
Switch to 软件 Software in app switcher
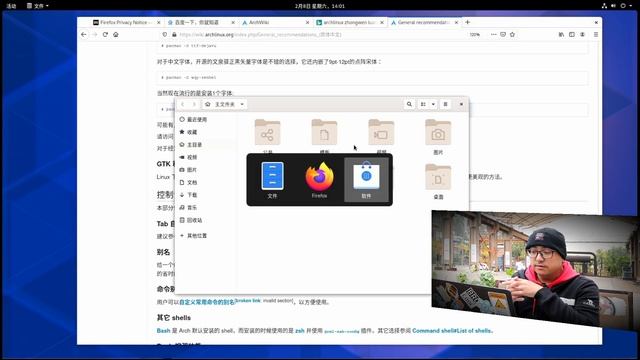(366, 180)
